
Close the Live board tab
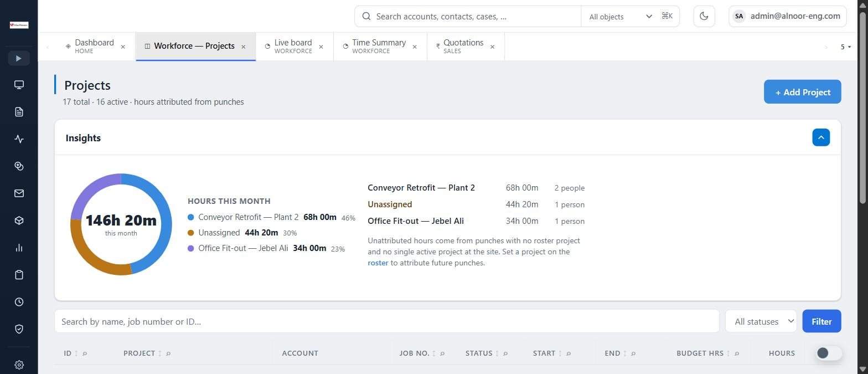(x=321, y=47)
